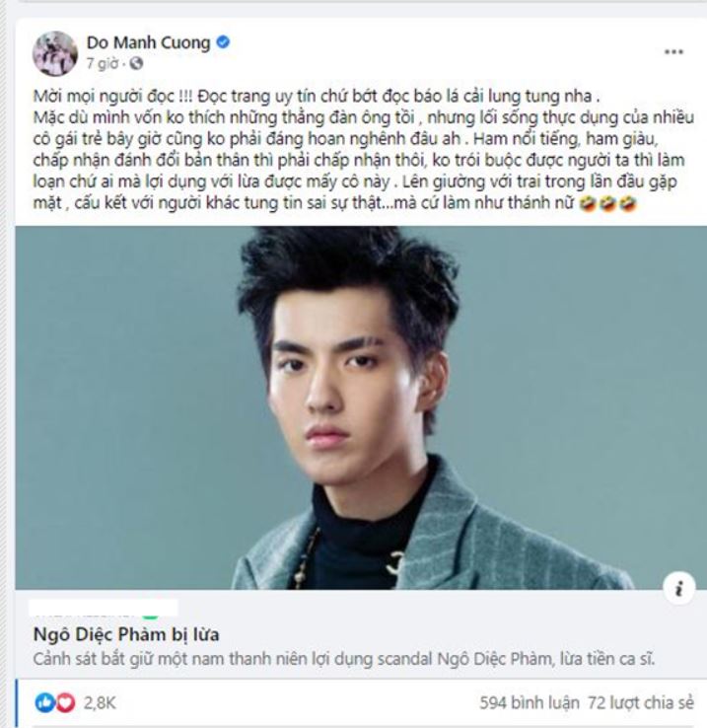
Task: Click the article description text below the title
Action: coord(344,659)
